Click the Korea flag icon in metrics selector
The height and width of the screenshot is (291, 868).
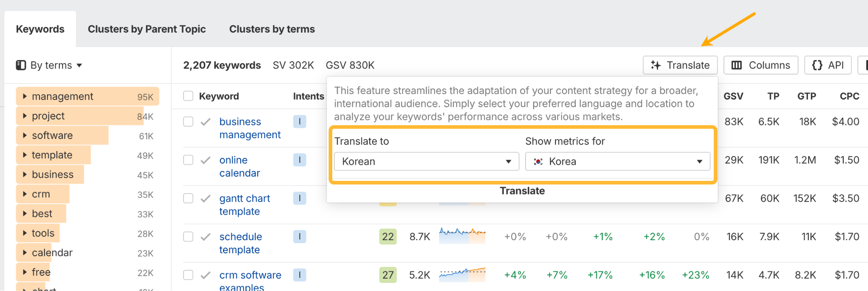[537, 161]
